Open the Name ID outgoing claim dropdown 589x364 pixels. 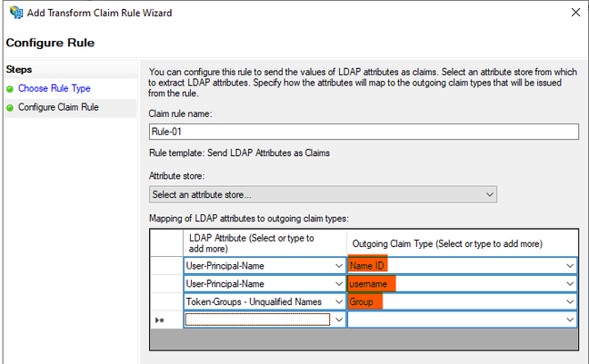[570, 265]
